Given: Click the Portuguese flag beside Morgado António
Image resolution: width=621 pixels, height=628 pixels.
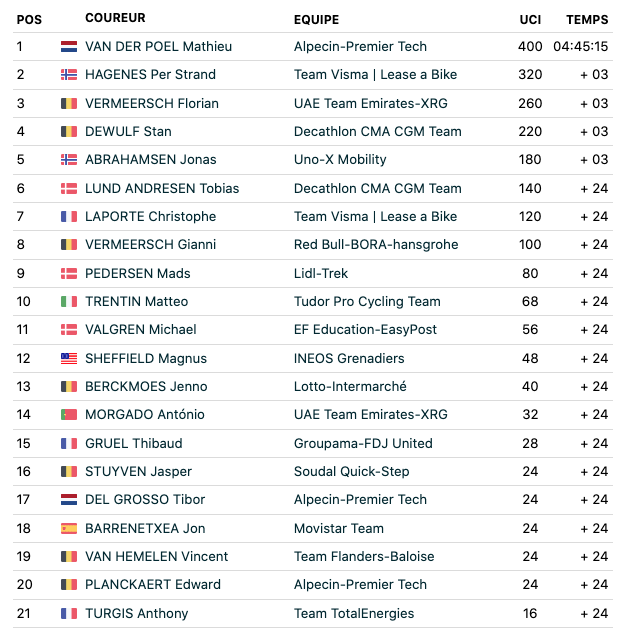Looking at the screenshot, I should tap(69, 415).
